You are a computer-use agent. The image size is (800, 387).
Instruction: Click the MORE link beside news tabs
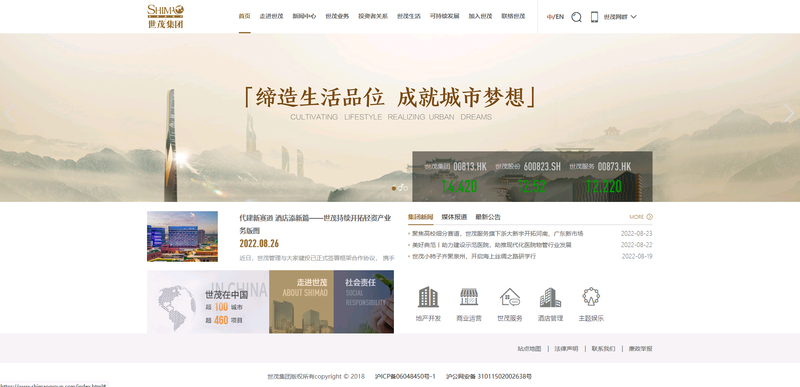(x=641, y=217)
